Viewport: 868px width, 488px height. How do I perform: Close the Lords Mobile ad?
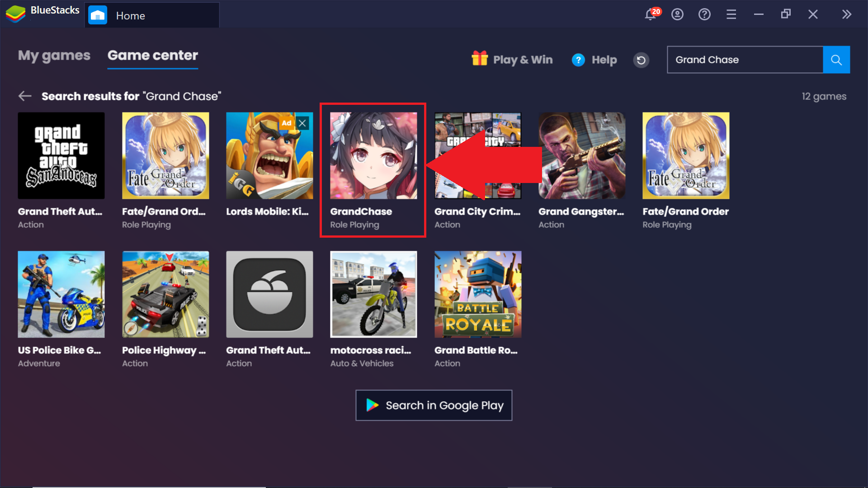click(303, 123)
